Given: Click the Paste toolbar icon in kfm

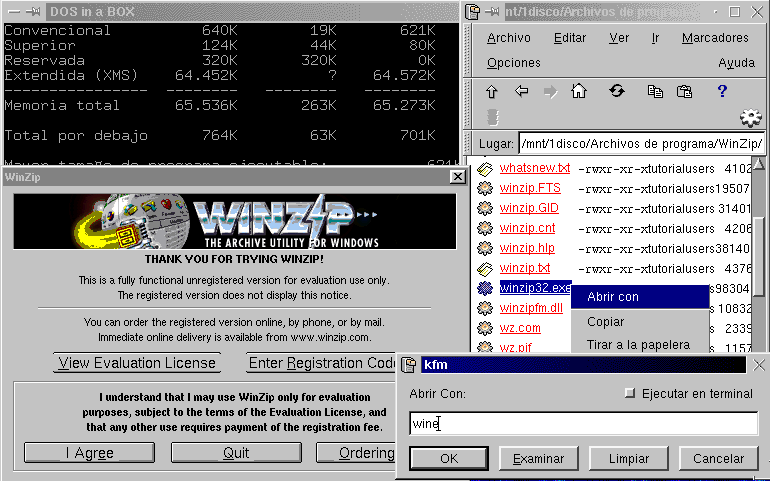Looking at the screenshot, I should point(684,91).
